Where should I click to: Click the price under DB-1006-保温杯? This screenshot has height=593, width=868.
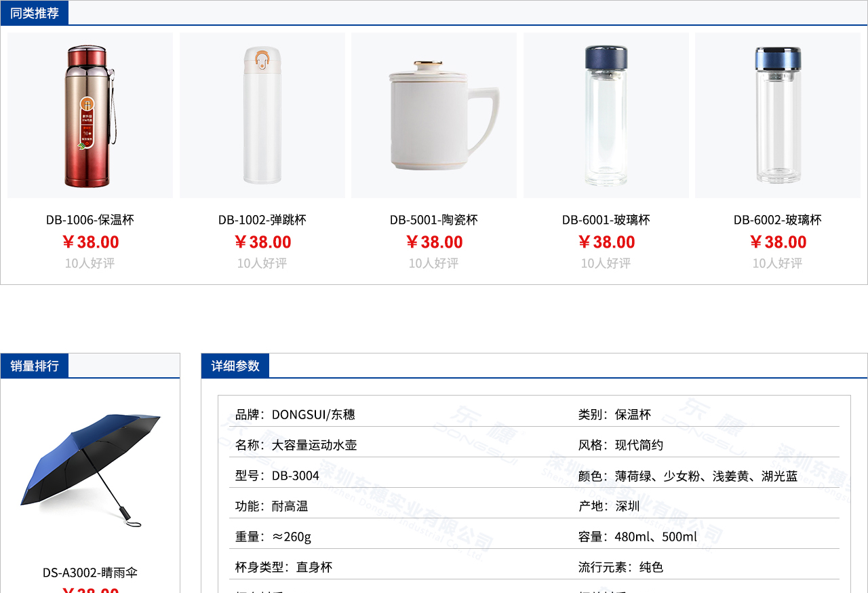(90, 242)
